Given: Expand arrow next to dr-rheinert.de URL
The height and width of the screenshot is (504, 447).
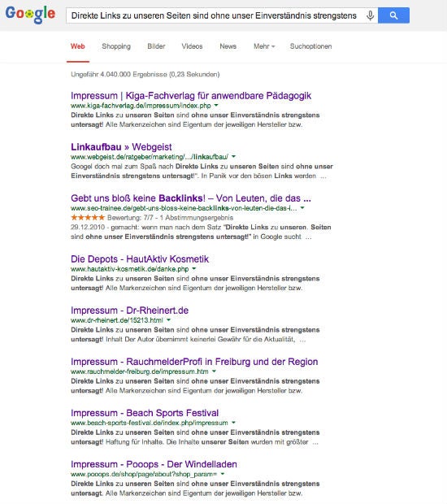Looking at the screenshot, I should point(169,319).
